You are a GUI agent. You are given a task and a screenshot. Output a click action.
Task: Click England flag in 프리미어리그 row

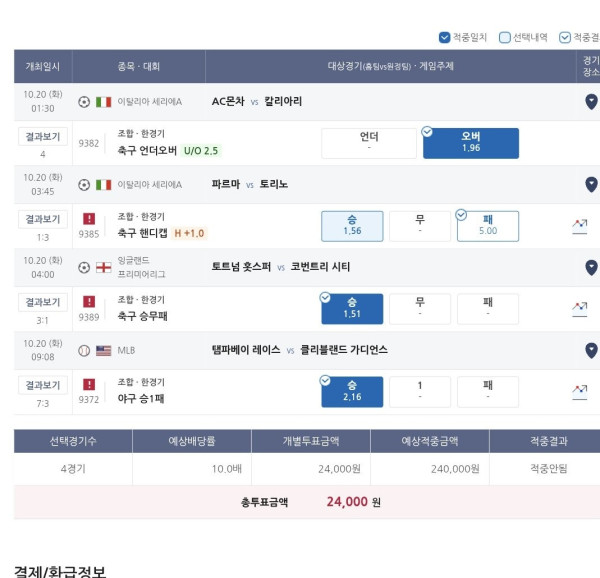pyautogui.click(x=103, y=268)
